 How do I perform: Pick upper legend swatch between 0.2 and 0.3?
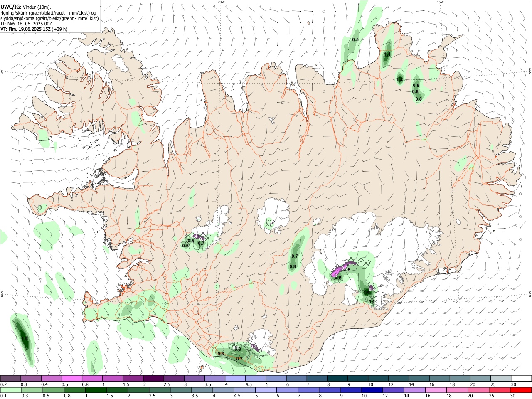[10, 378]
